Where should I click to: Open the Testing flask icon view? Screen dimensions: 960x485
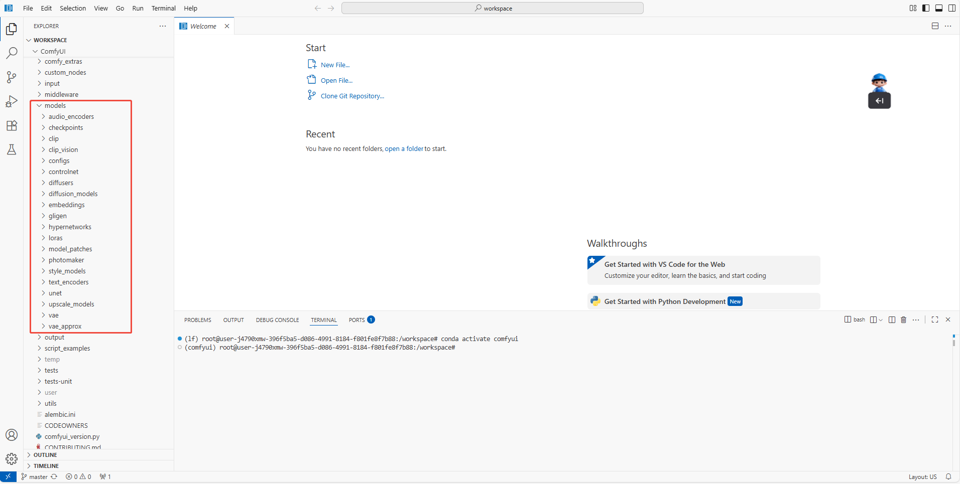click(12, 150)
